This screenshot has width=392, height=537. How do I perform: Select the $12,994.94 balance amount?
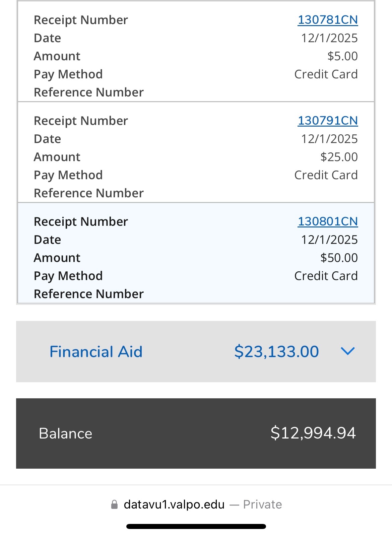[313, 433]
